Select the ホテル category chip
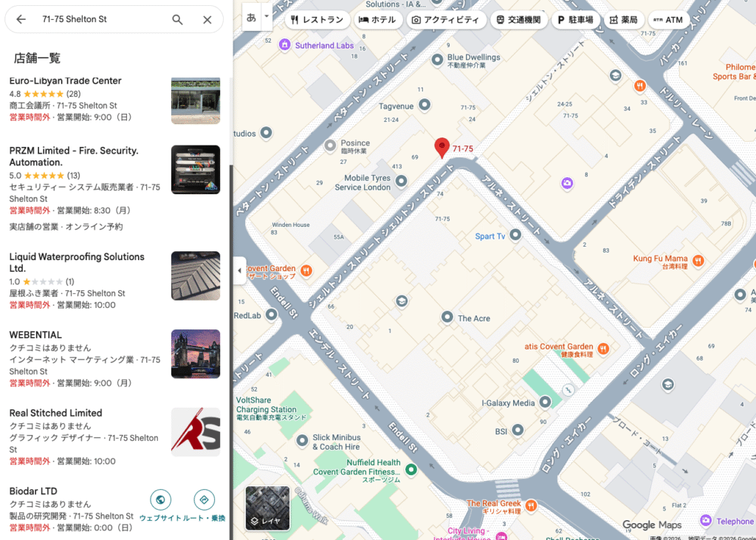The height and width of the screenshot is (540, 756). pyautogui.click(x=378, y=20)
